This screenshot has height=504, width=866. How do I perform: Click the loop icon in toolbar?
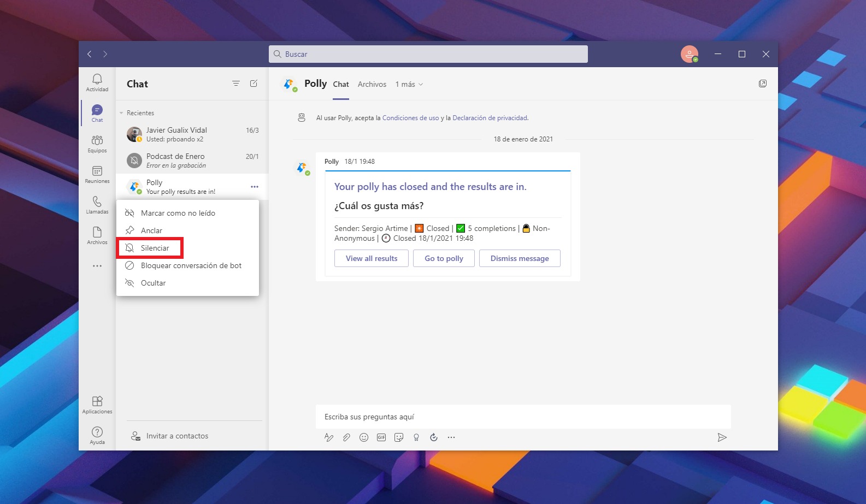tap(434, 437)
